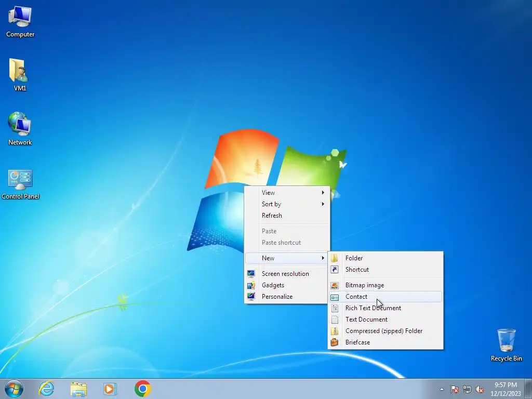Create a new Folder

(x=385, y=258)
